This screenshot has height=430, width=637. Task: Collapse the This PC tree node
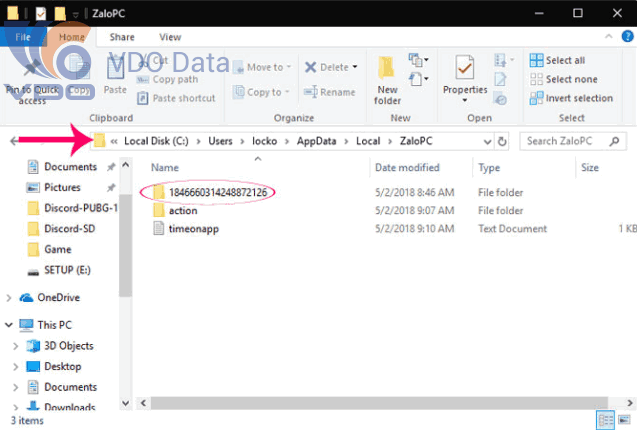click(x=9, y=325)
